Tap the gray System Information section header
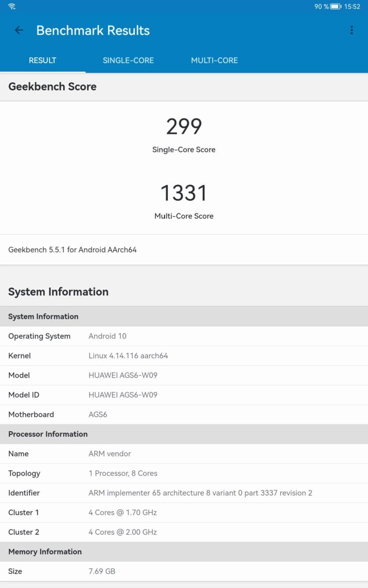Image resolution: width=368 pixels, height=588 pixels. [184, 316]
